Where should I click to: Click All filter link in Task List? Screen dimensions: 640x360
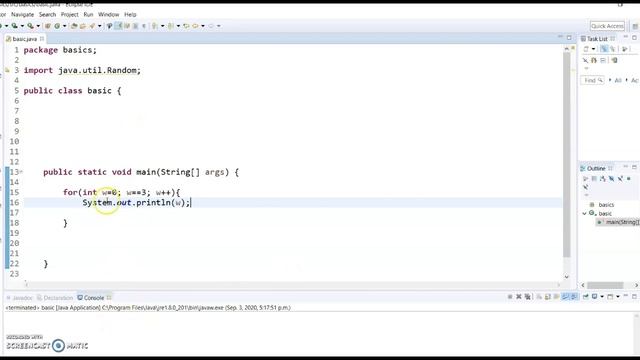click(618, 80)
